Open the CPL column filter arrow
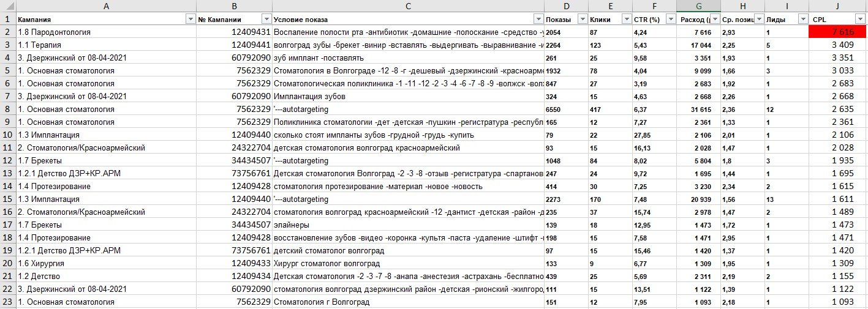The height and width of the screenshot is (309, 868). 861,20
